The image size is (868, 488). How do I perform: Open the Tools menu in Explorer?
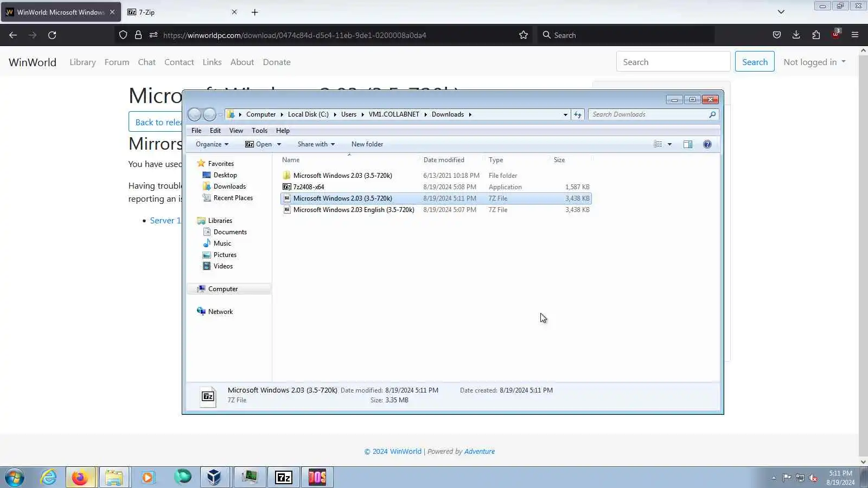[259, 131]
